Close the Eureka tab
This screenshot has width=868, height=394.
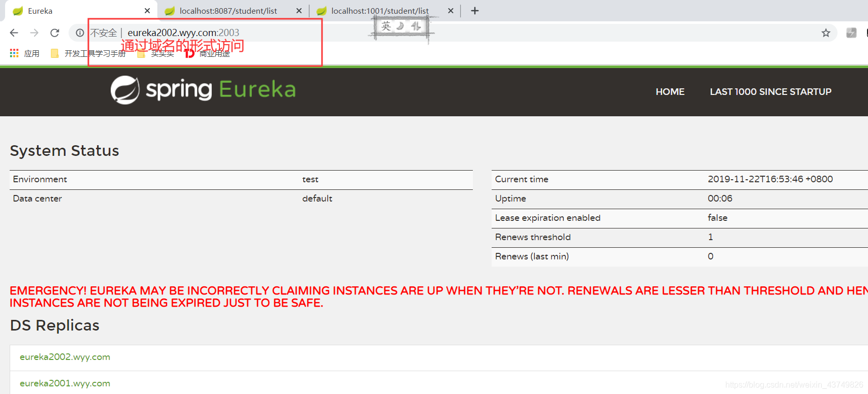(147, 11)
